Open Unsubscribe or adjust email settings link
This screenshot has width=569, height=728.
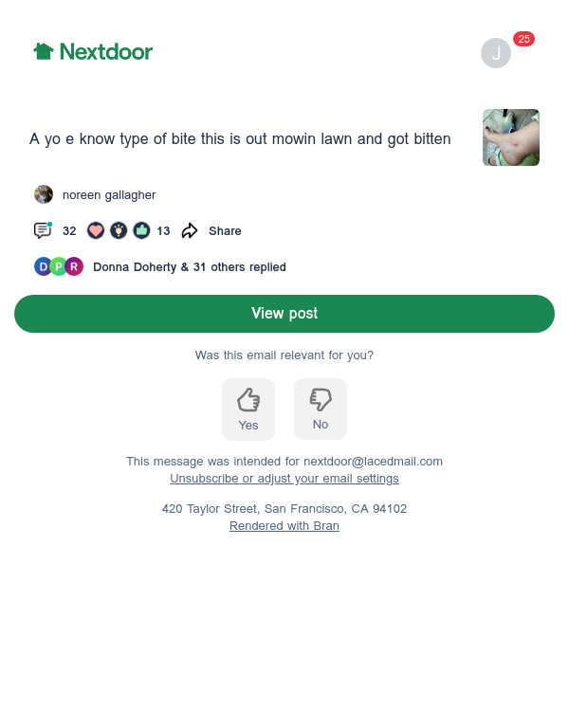pyautogui.click(x=284, y=478)
